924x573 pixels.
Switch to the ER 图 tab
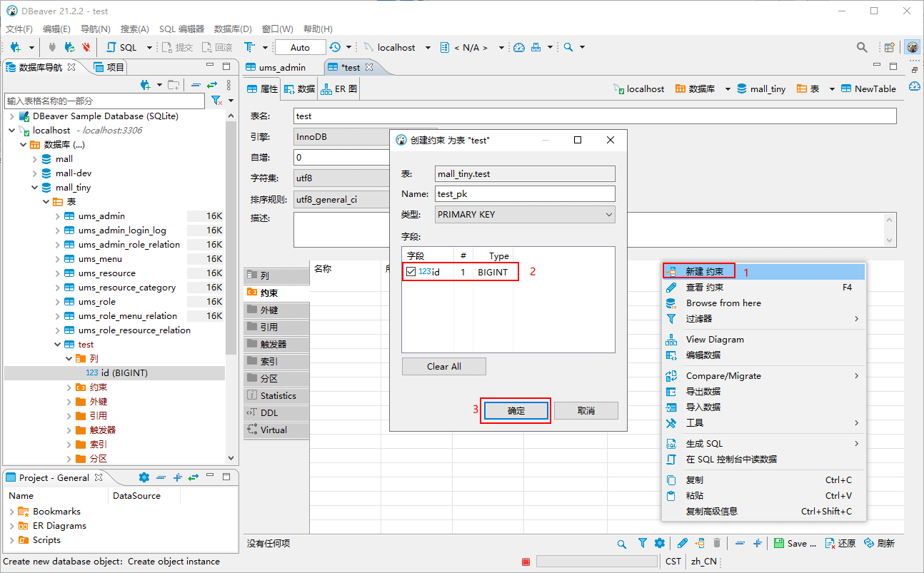click(339, 89)
